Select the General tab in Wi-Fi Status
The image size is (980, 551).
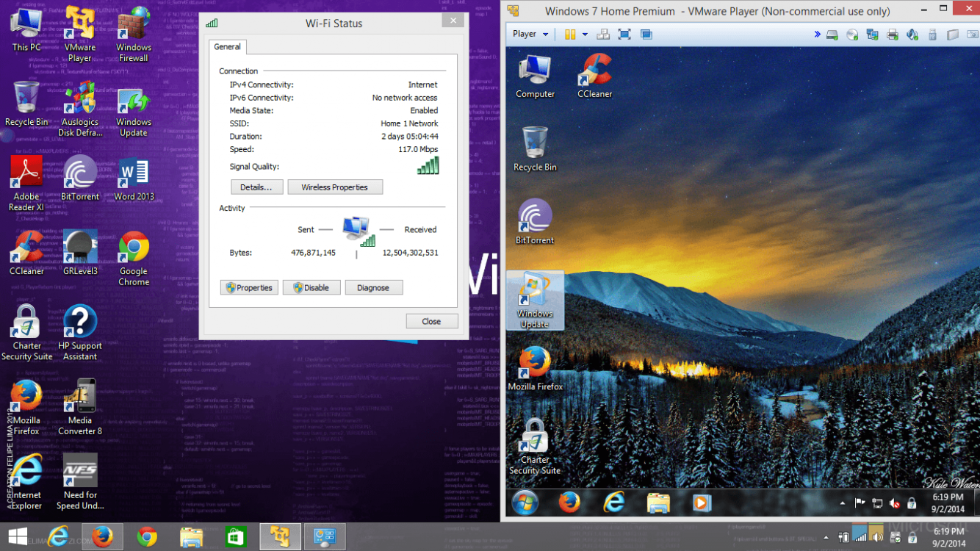227,46
